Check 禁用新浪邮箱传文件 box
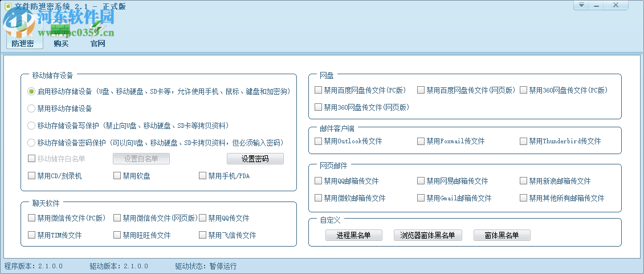The width and height of the screenshot is (644, 274). tap(523, 180)
